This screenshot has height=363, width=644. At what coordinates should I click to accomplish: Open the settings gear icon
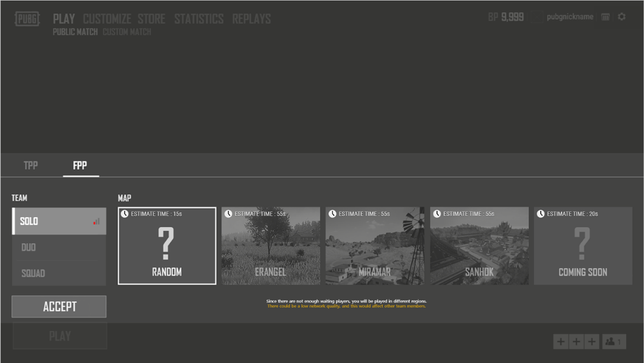coord(622,17)
